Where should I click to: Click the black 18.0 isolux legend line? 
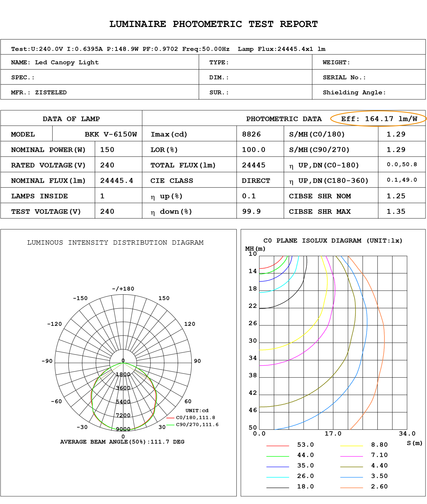point(278,487)
